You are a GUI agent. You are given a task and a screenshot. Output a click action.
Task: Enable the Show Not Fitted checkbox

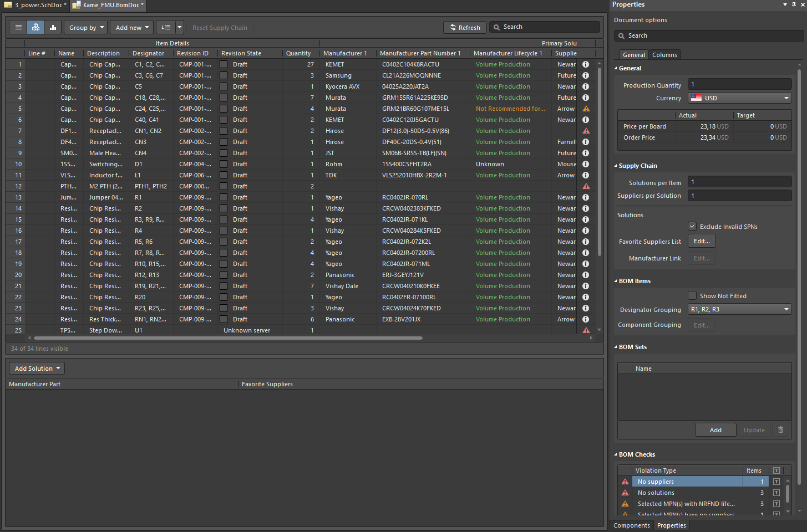(x=692, y=295)
